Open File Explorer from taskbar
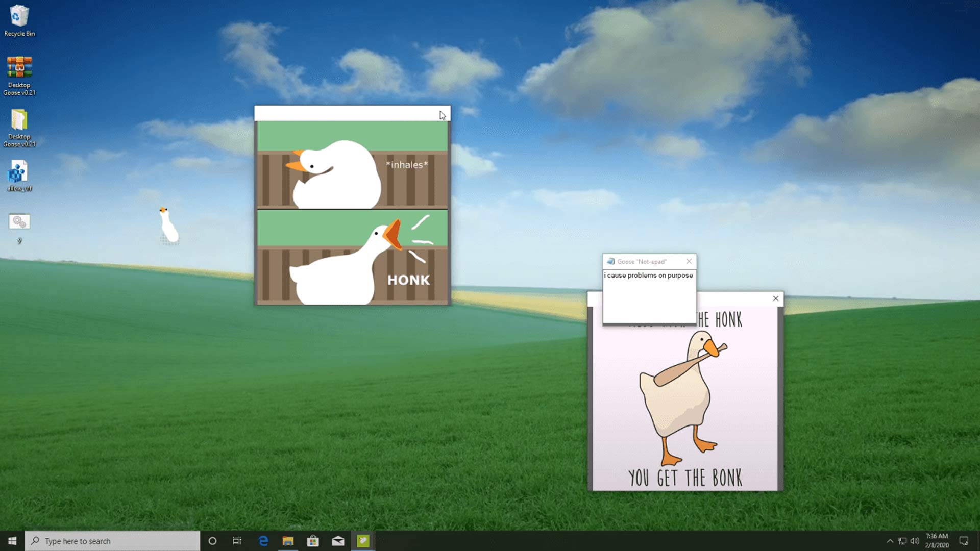This screenshot has height=551, width=980. click(288, 541)
